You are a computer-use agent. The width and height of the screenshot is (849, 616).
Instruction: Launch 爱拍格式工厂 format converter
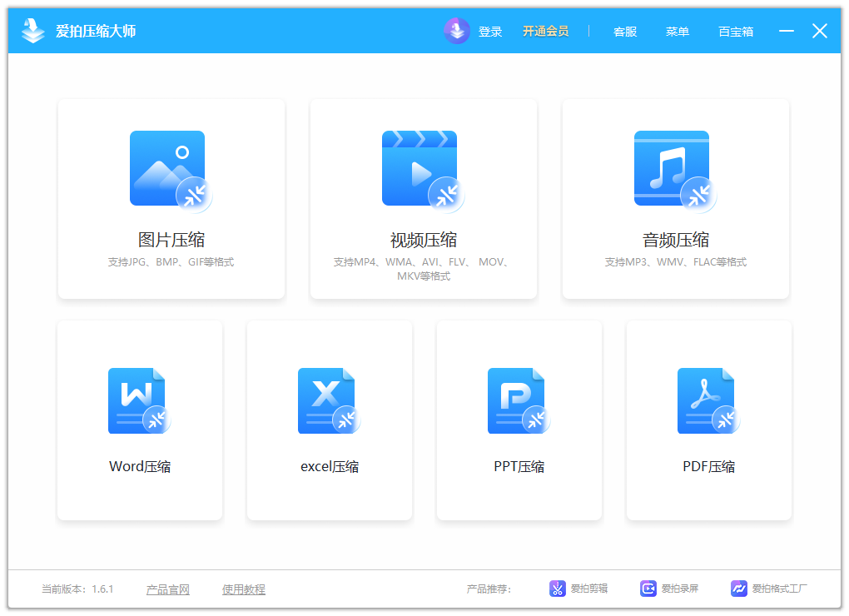766,588
